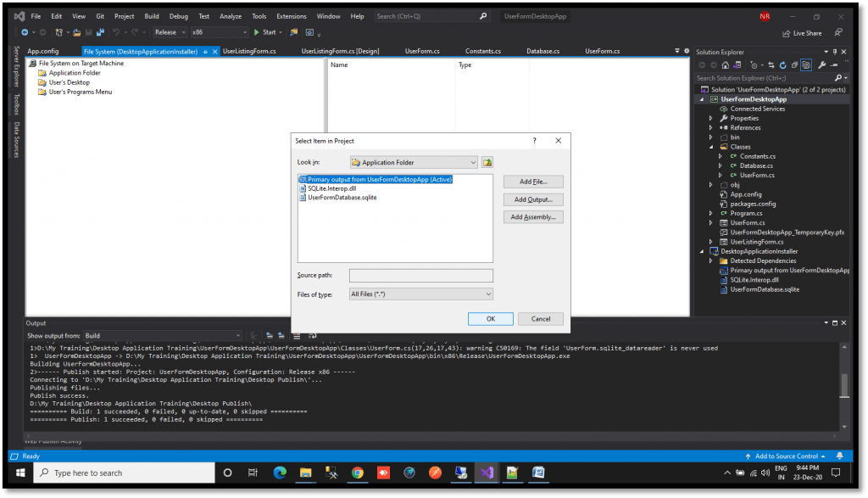Viewport: 868px width, 498px height.
Task: Open the Start button dropdown arrow
Action: pyautogui.click(x=281, y=33)
